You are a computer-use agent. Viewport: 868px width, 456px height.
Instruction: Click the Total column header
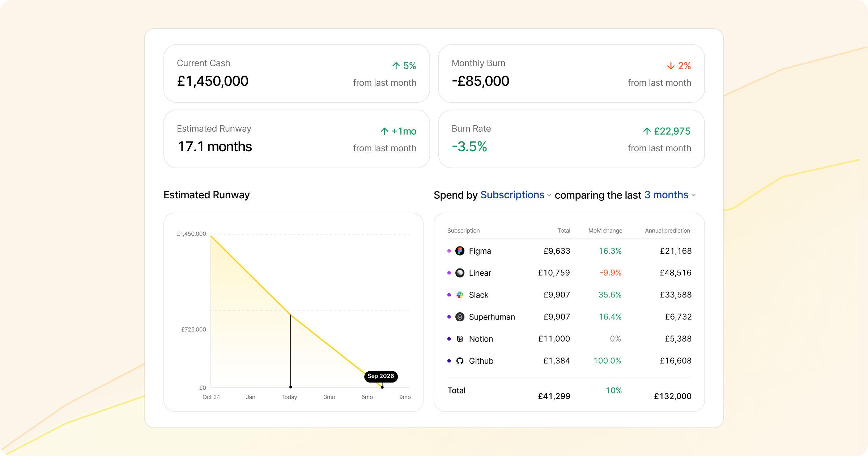[563, 231]
